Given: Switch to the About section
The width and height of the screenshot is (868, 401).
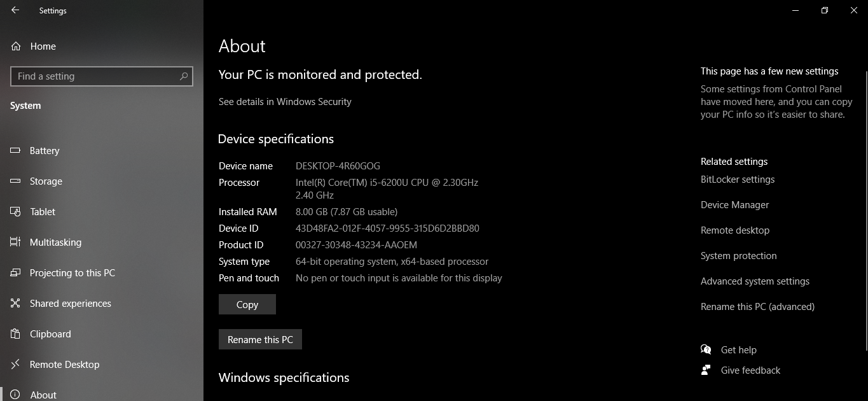Looking at the screenshot, I should pyautogui.click(x=15, y=395).
